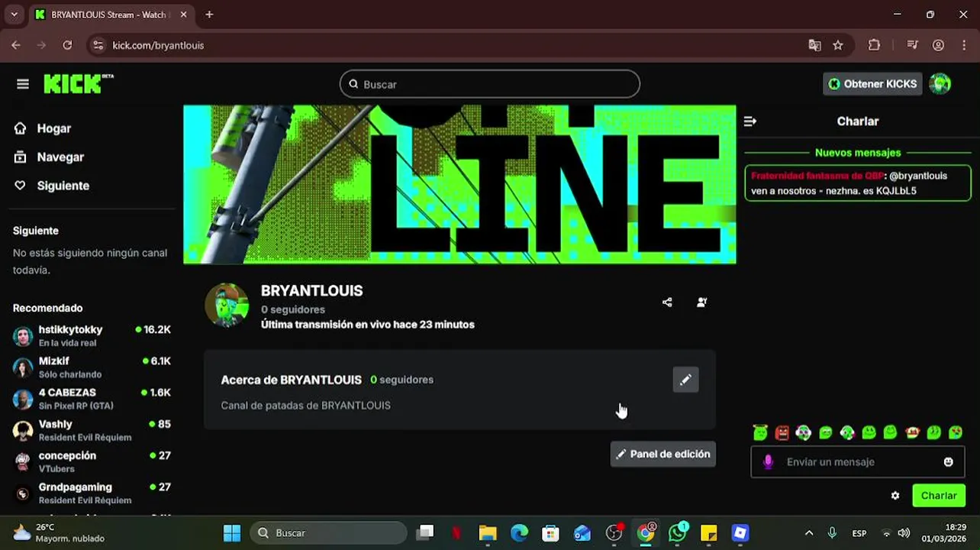Click the pencil edit icon in Acerca section

(x=685, y=380)
